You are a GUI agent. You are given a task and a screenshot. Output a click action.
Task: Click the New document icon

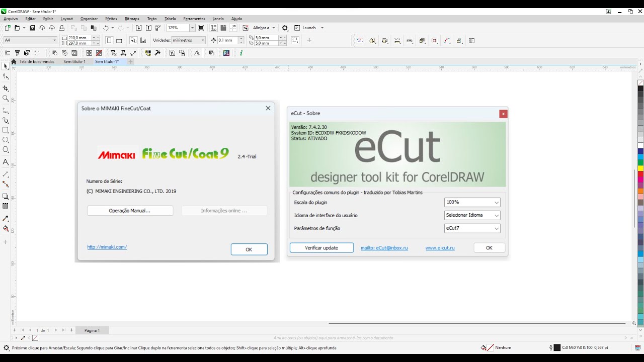pyautogui.click(x=8, y=28)
